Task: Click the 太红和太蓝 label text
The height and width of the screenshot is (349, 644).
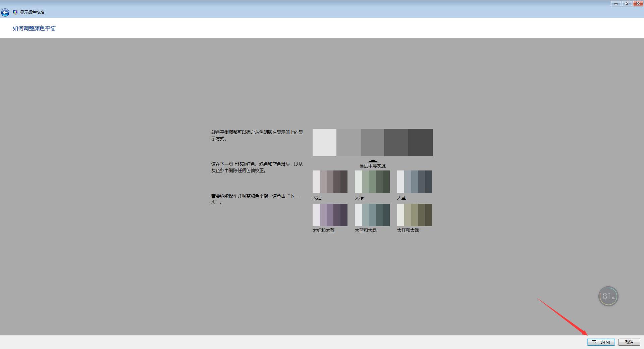Action: pyautogui.click(x=324, y=230)
